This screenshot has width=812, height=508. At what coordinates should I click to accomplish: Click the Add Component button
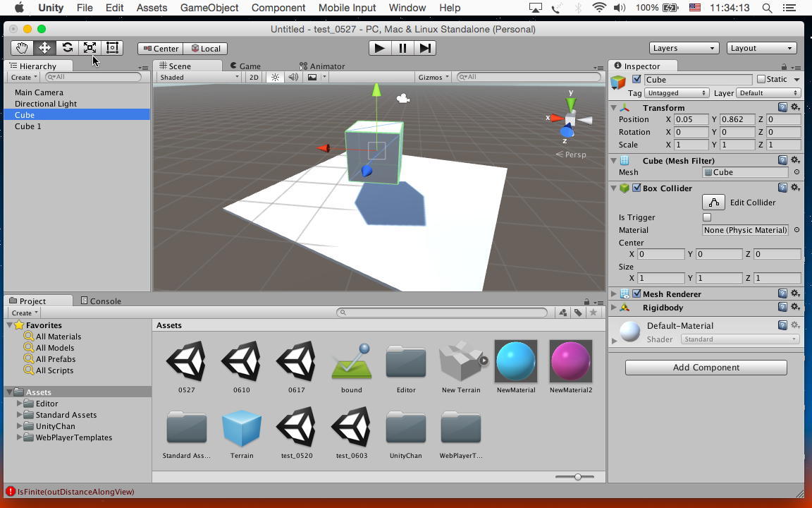click(706, 368)
